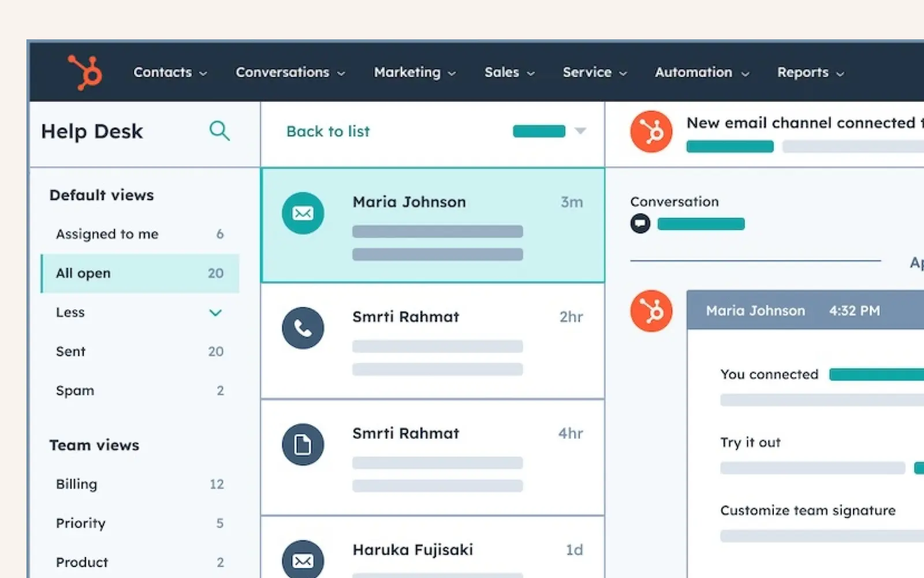Select the All open view
The image size is (924, 578).
(140, 273)
